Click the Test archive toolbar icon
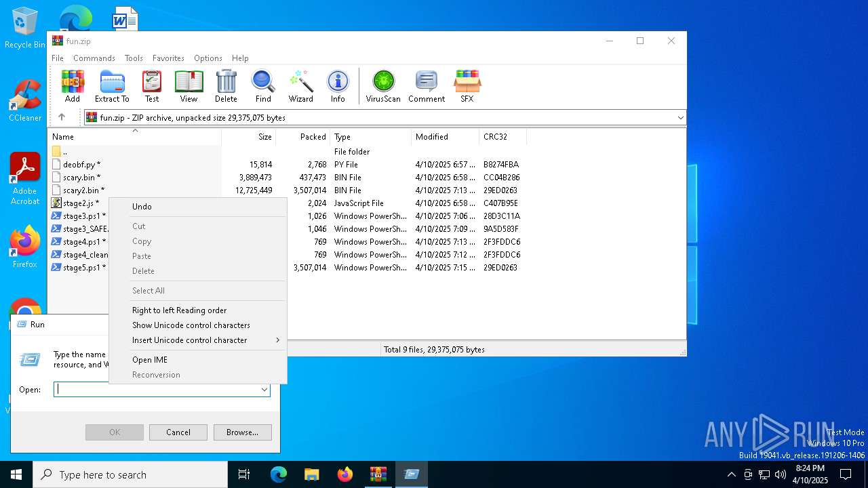The width and height of the screenshot is (868, 488). 152,86
